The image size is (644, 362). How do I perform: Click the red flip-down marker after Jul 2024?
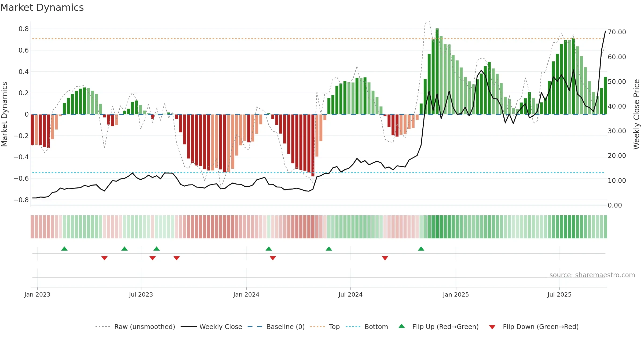pos(385,258)
